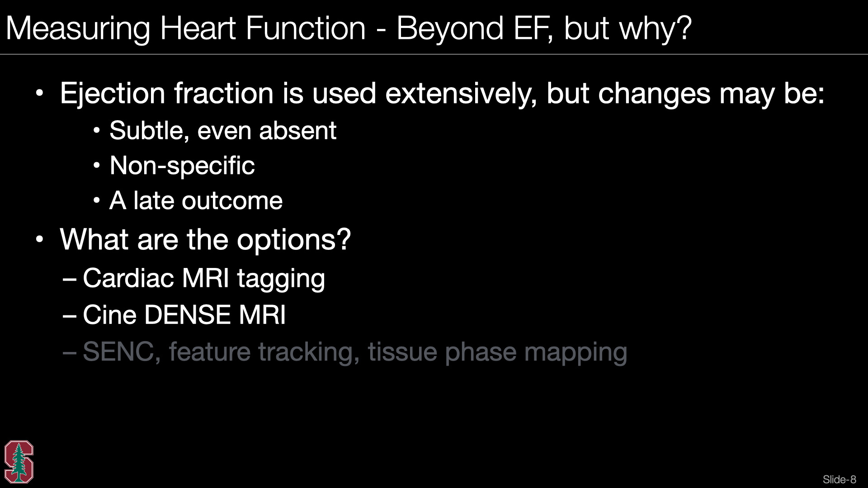Click the 'What are the options?' bullet
This screenshot has height=488, width=868.
coord(205,239)
